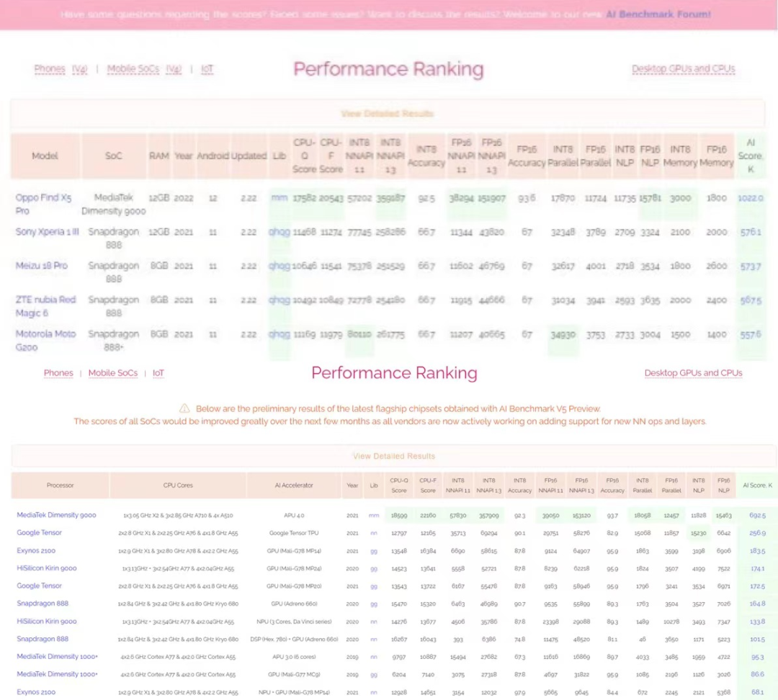Viewport: 778px width, 700px height.
Task: Open the AI Benchmark Forum link
Action: tap(658, 14)
